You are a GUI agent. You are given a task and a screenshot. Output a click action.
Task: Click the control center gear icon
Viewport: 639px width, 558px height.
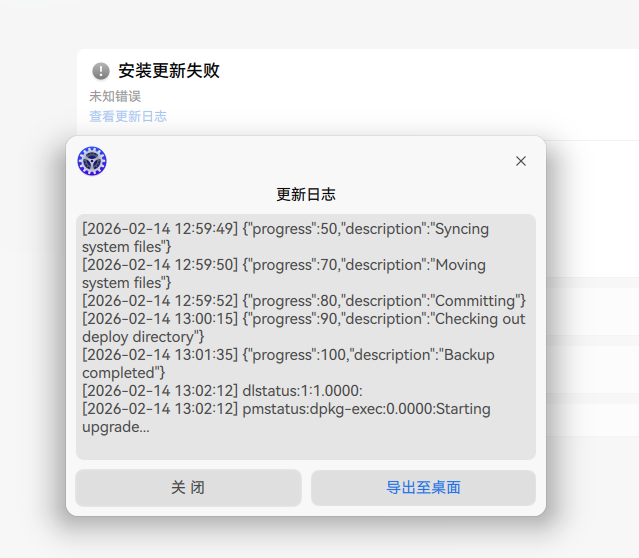92,161
